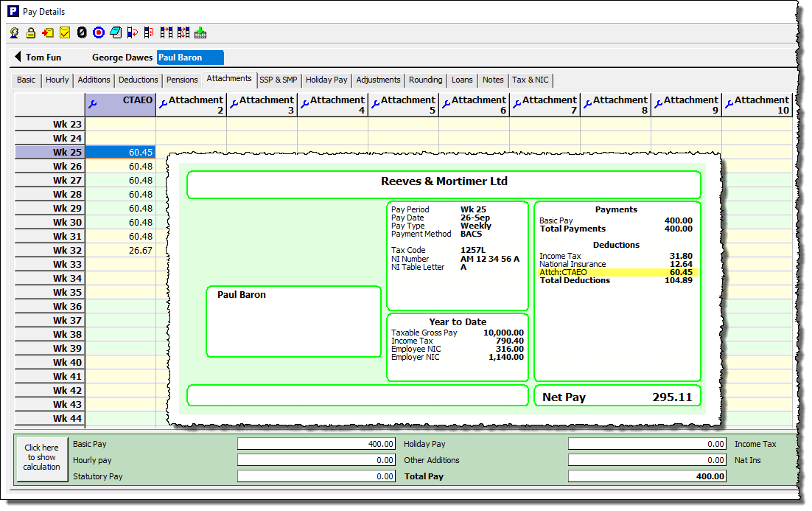
Task: Click the Wk 24 row header
Action: (50, 139)
